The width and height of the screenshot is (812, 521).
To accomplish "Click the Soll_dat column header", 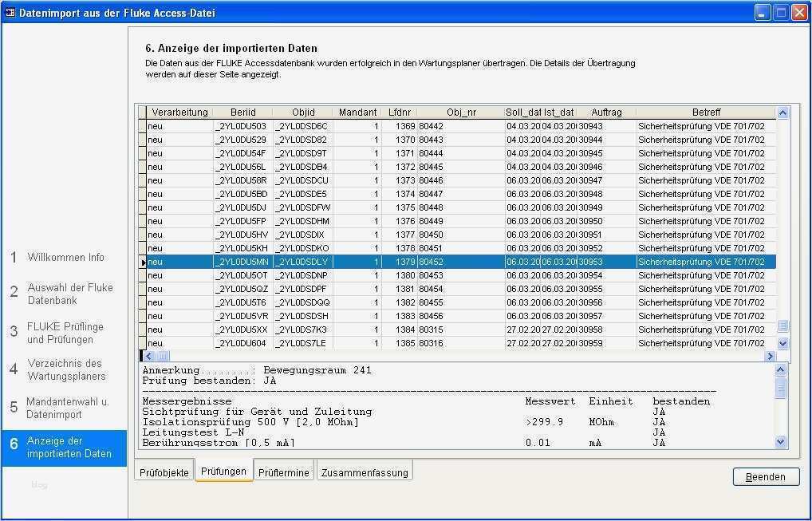I will (523, 112).
